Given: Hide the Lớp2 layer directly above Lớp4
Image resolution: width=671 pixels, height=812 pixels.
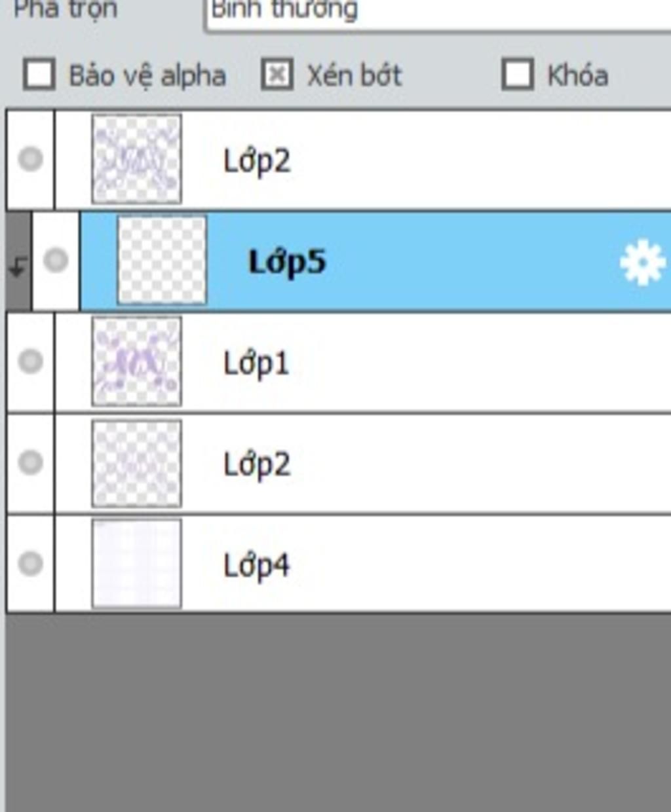Looking at the screenshot, I should (31, 463).
